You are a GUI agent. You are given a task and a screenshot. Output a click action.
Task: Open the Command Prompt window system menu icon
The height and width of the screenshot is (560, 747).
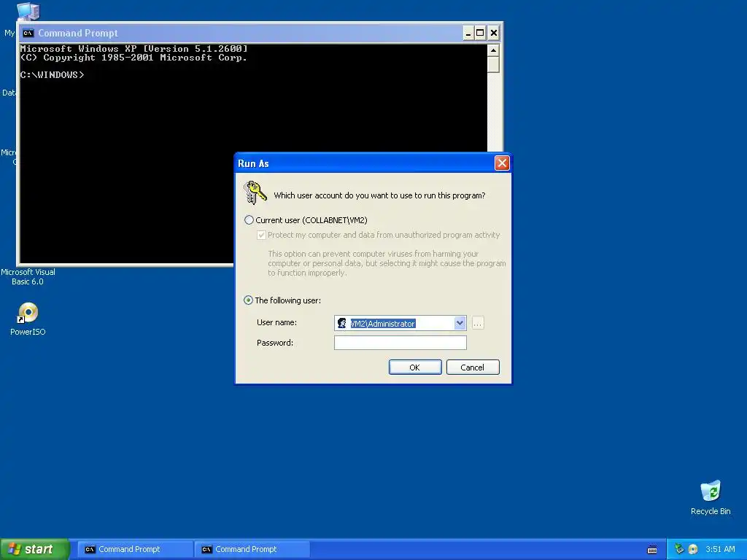point(28,33)
